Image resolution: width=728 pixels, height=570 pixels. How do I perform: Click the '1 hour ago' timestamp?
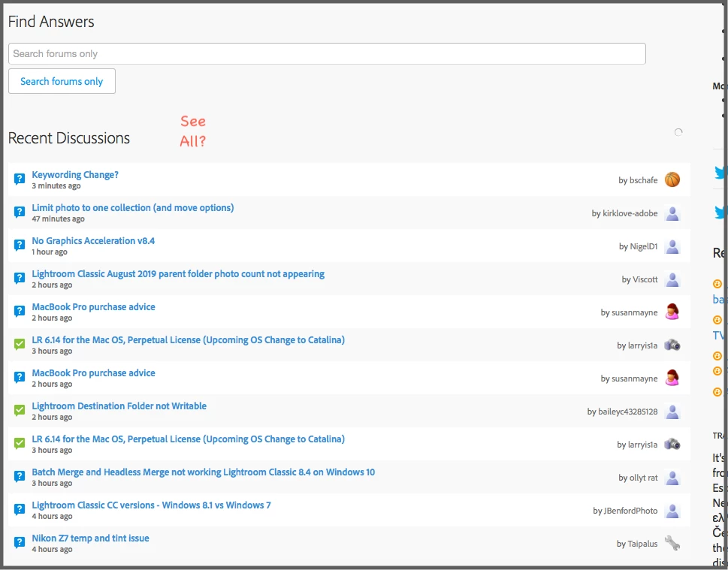pyautogui.click(x=50, y=252)
